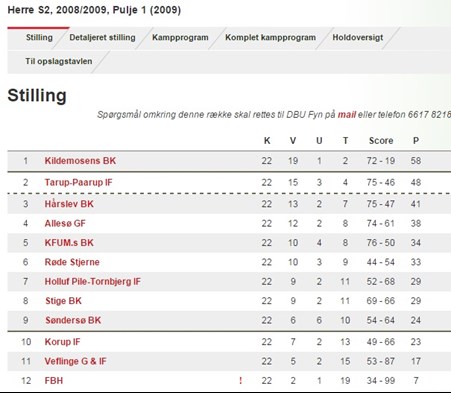Open the Tarup-Paarup IF team link
The image size is (451, 393).
[79, 182]
